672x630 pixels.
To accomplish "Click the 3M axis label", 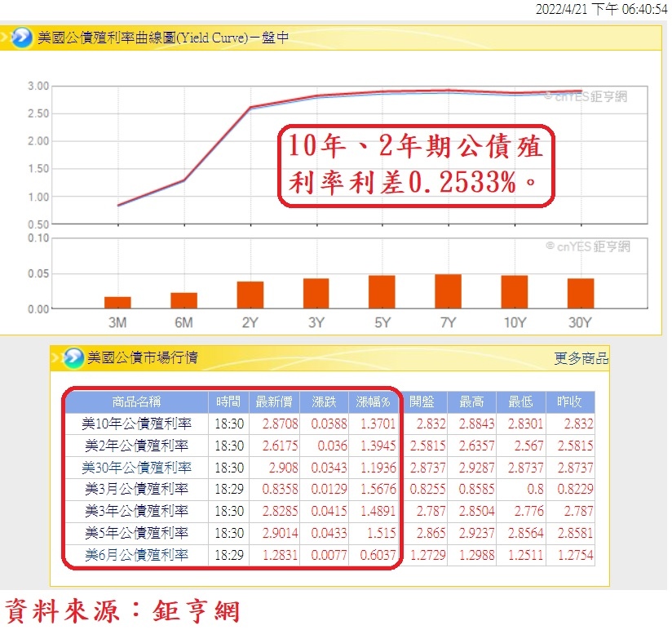I will (117, 322).
